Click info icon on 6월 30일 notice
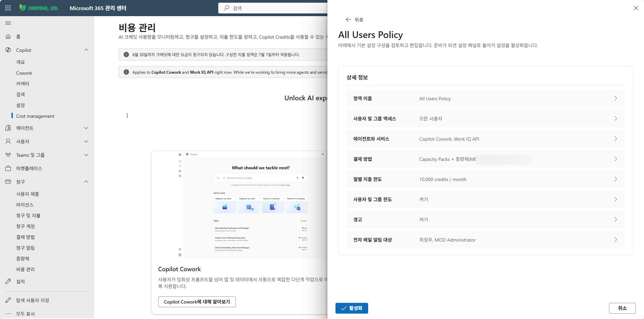 126,55
